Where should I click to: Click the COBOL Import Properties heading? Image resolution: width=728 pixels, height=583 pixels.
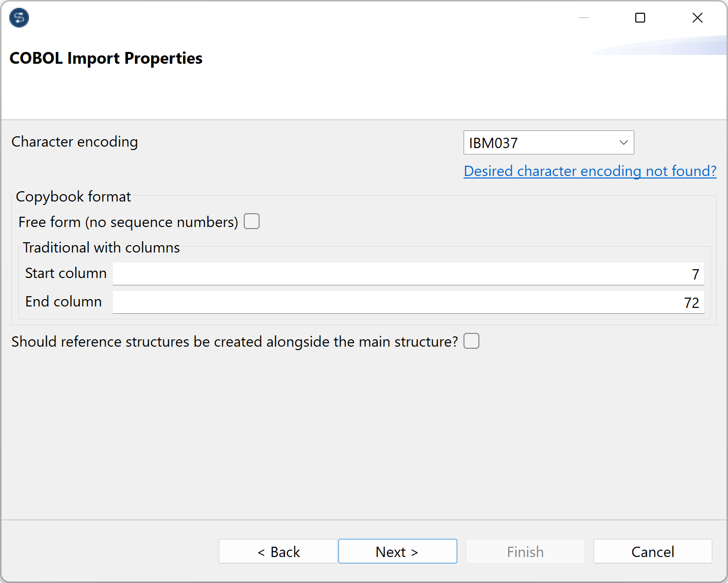click(x=106, y=58)
